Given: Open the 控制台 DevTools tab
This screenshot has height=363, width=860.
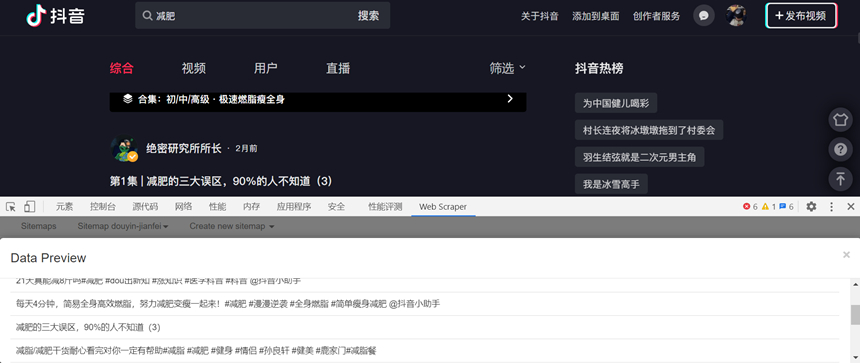Looking at the screenshot, I should (x=103, y=207).
